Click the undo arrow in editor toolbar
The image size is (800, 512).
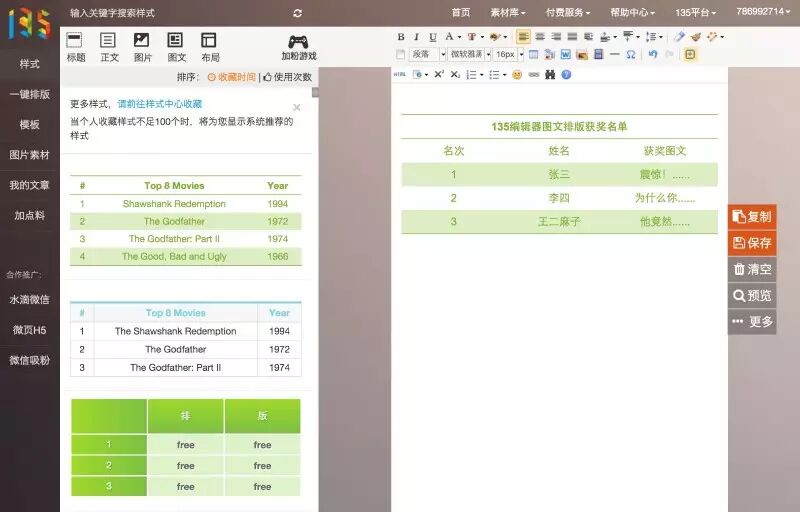(653, 54)
